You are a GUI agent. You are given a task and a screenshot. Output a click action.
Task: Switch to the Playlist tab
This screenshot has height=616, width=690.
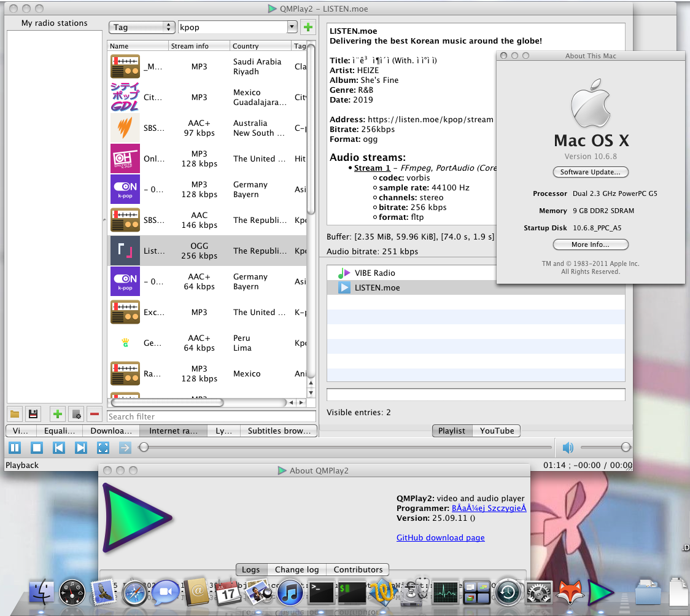coord(452,431)
